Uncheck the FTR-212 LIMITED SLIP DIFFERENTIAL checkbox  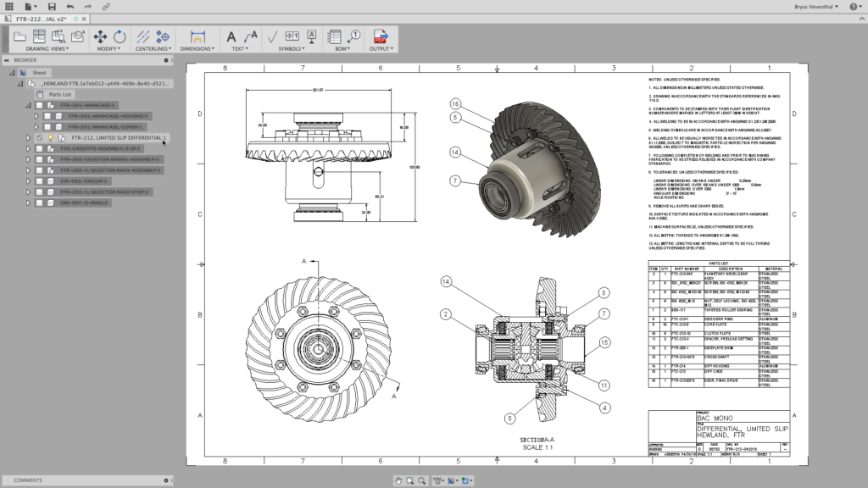point(39,137)
